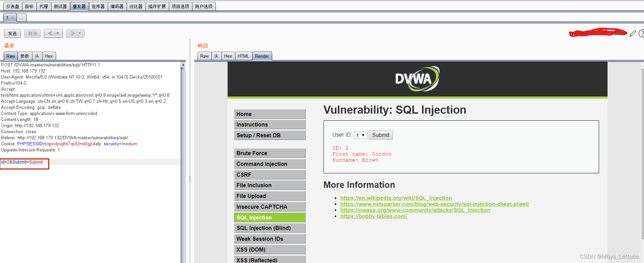Open SQL Injection (Blind) page
Image resolution: width=644 pixels, height=263 pixels.
[270, 228]
